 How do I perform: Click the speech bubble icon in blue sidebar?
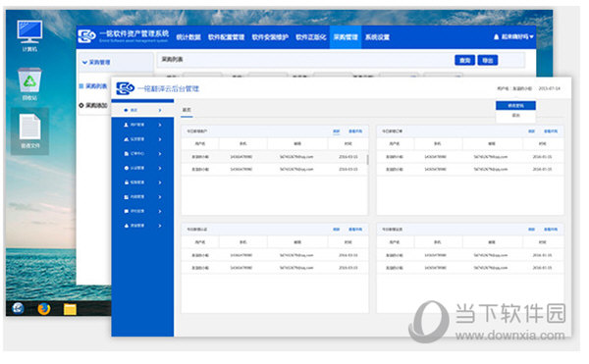point(127,211)
